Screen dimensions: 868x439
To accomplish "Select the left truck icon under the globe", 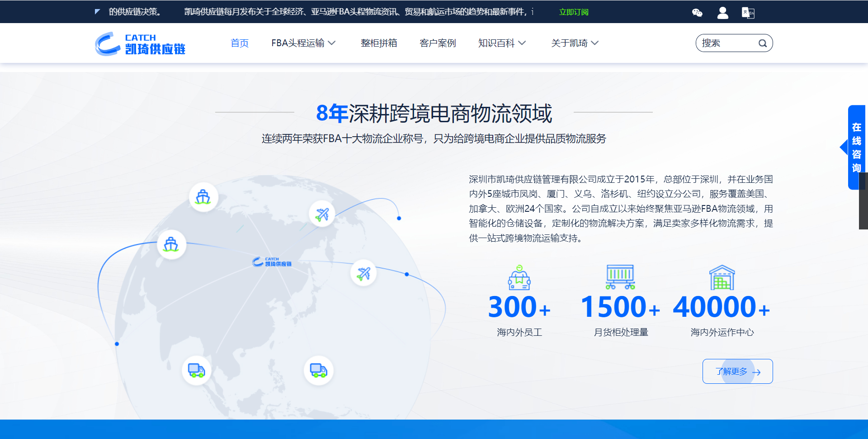I will point(196,370).
